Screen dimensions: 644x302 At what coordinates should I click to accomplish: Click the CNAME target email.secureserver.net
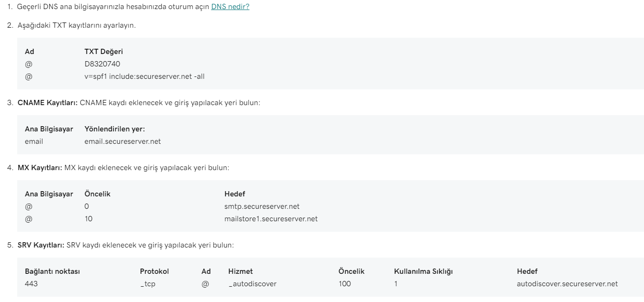[123, 141]
